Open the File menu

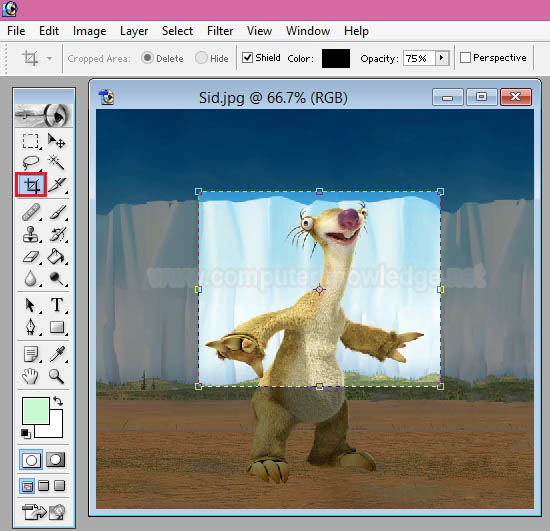pyautogui.click(x=16, y=31)
